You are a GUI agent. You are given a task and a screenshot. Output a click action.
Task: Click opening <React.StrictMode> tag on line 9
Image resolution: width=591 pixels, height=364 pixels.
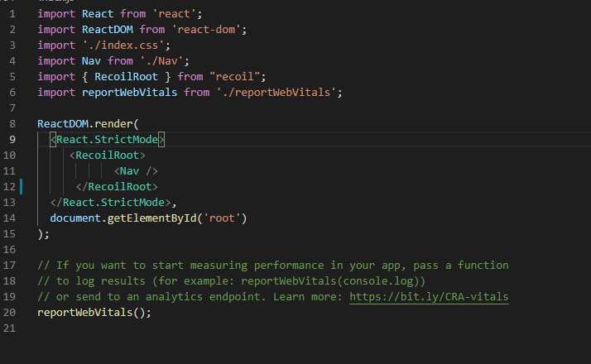pos(108,140)
